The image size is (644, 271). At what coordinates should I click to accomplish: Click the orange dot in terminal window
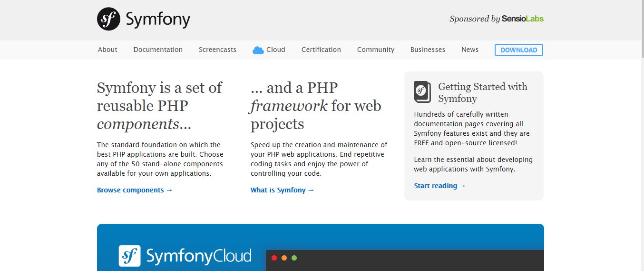284,258
